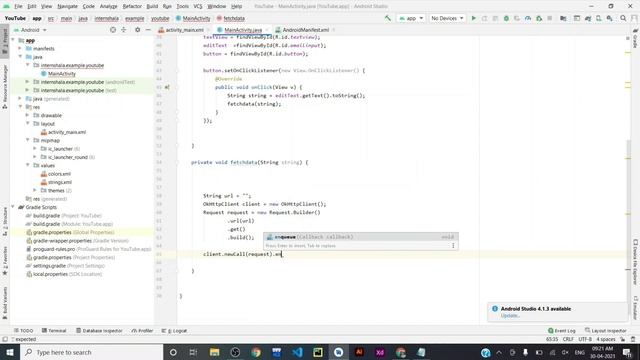Expand the manifests folder
The width and height of the screenshot is (640, 360).
[20, 48]
